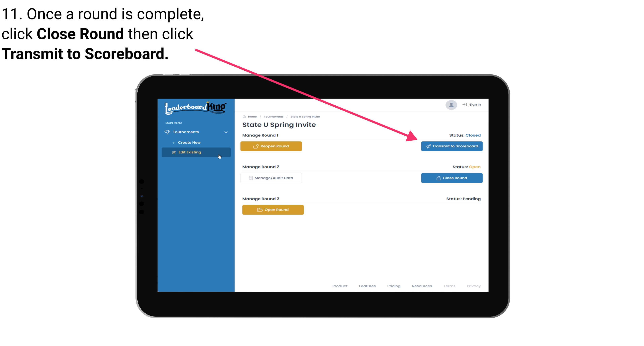Expand the Tournaments dropdown menu
This screenshot has width=644, height=346.
click(x=196, y=132)
